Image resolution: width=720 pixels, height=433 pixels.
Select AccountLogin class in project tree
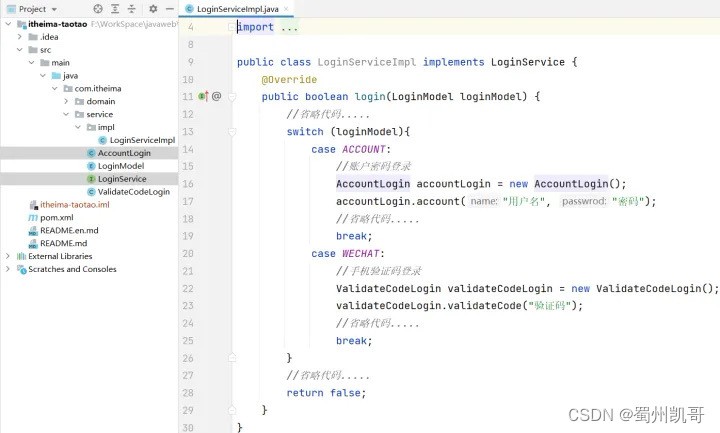pyautogui.click(x=124, y=153)
